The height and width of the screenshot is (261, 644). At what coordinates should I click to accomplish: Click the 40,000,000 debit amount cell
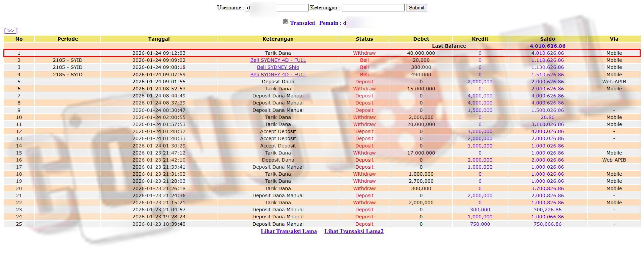[x=421, y=53]
